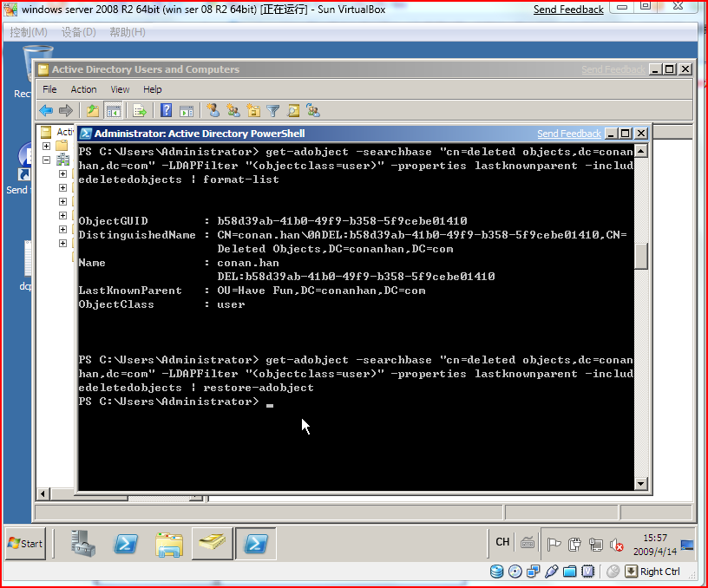Click the VirtualBox mouse integration status icon
Viewport: 708px width, 588px height.
click(x=613, y=572)
